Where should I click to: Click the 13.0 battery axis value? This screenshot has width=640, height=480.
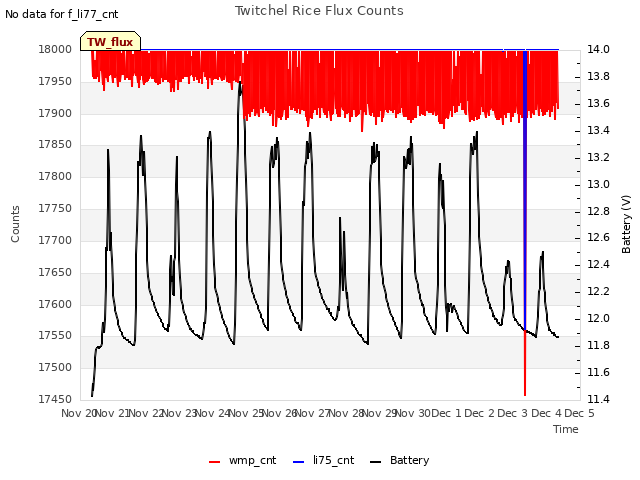coord(598,184)
